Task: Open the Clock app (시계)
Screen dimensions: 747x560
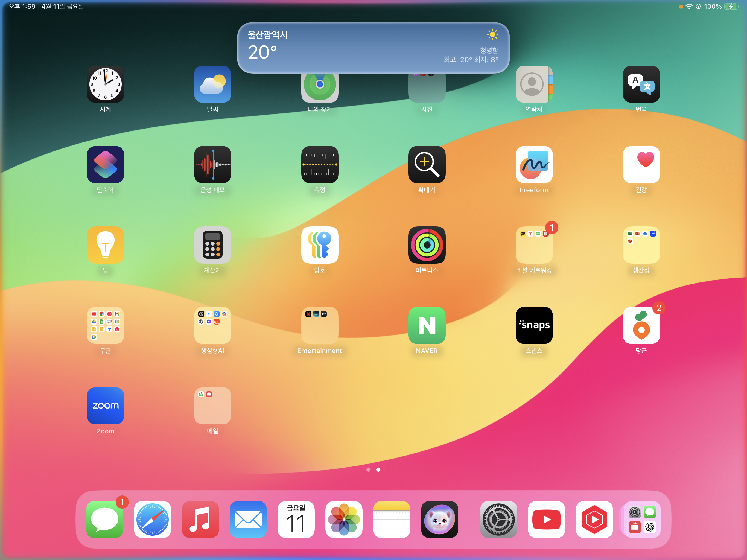Action: [x=105, y=84]
